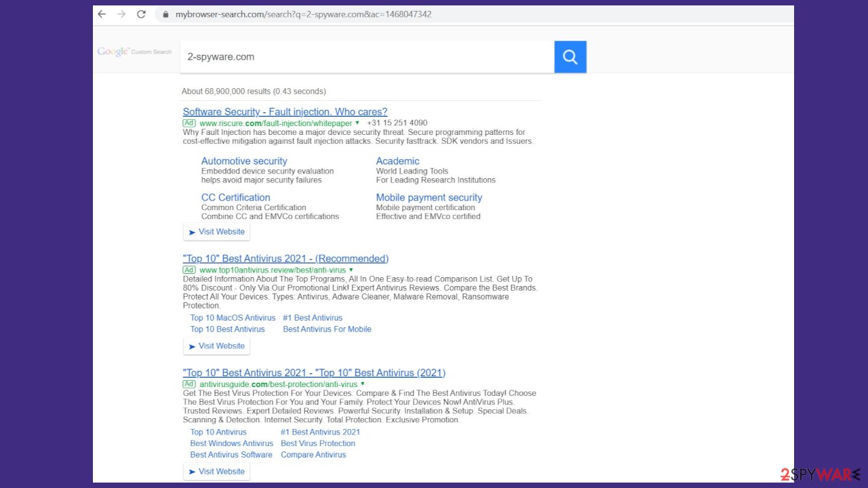
Task: Open the #1 Best Antivirus 2021 link
Action: 321,432
